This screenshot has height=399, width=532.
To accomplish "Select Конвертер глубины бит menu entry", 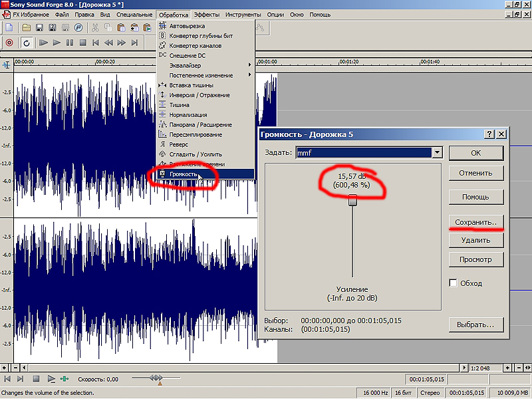I will click(206, 36).
